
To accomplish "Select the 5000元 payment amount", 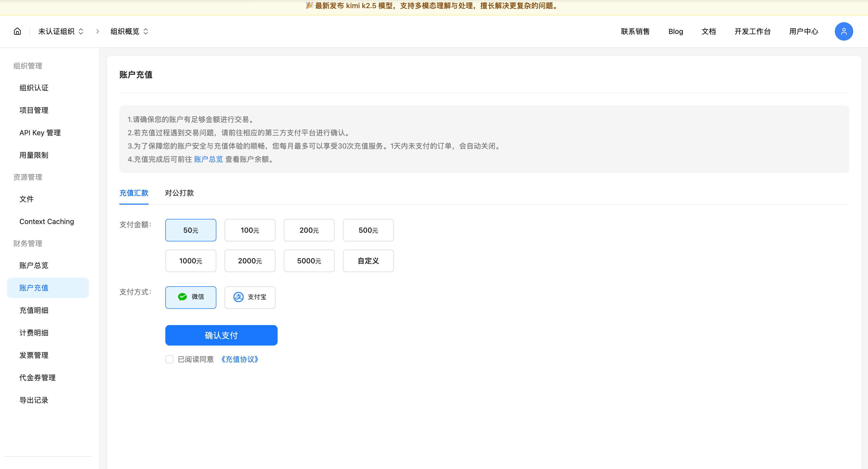I will click(309, 261).
